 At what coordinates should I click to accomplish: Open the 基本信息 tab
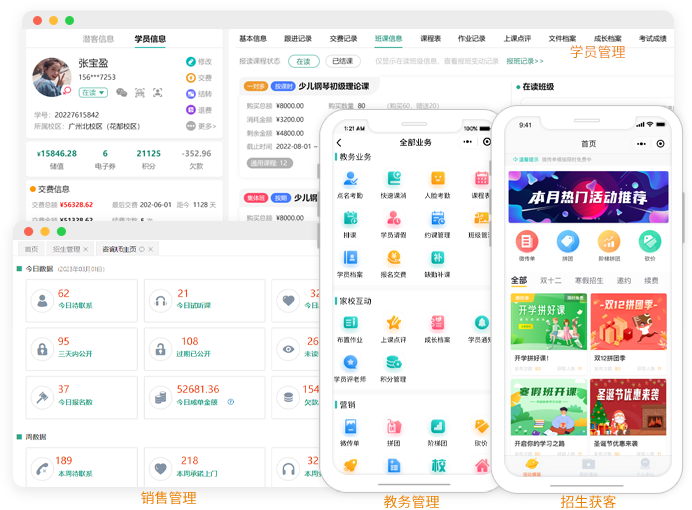253,38
